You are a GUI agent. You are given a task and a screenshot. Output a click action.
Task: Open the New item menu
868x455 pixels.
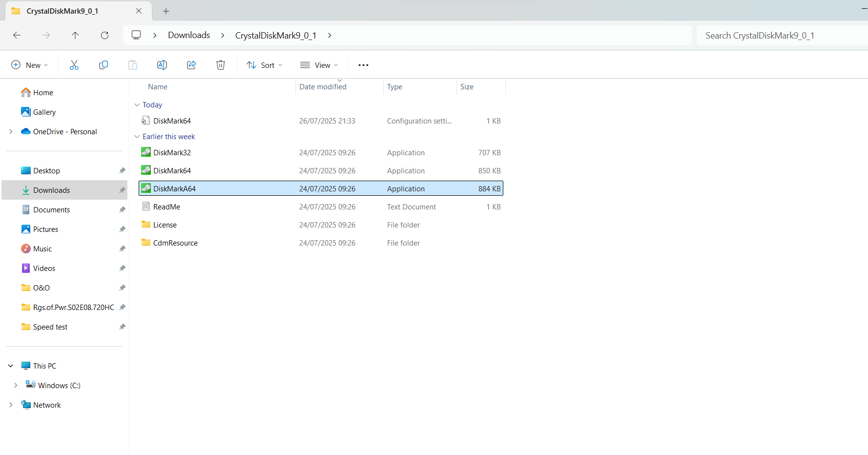coord(29,64)
